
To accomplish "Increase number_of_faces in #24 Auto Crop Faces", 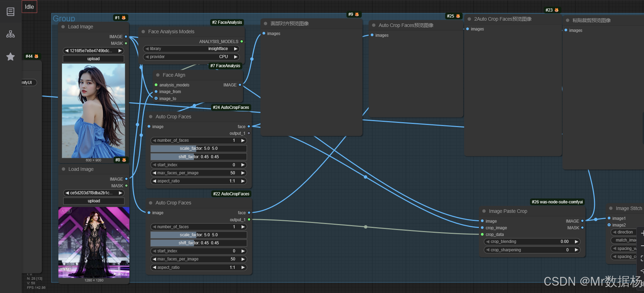I will (x=243, y=140).
